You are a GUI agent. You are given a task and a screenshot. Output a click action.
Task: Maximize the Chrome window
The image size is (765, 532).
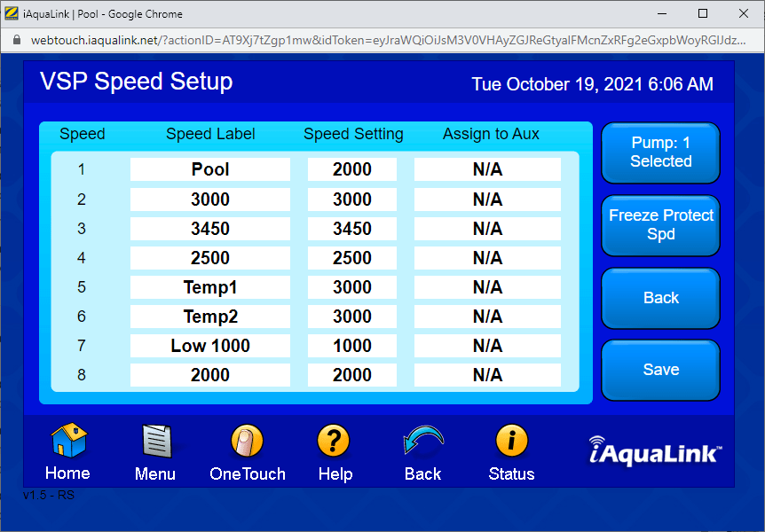[703, 13]
